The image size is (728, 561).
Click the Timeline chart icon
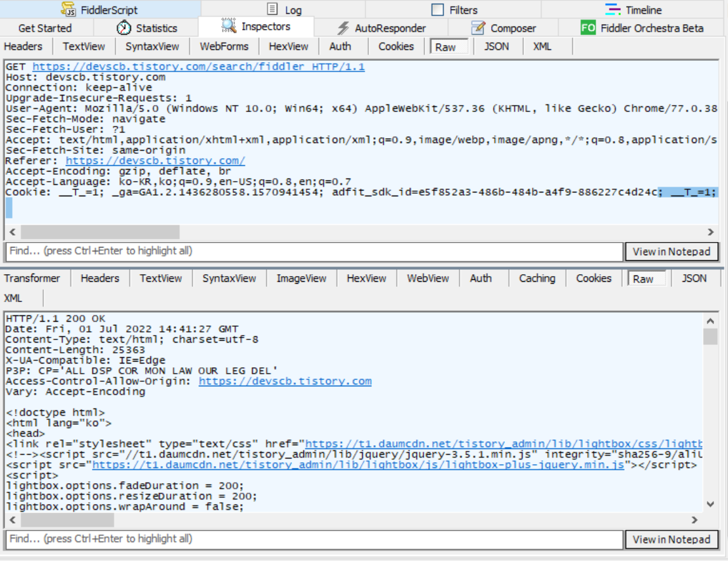613,9
